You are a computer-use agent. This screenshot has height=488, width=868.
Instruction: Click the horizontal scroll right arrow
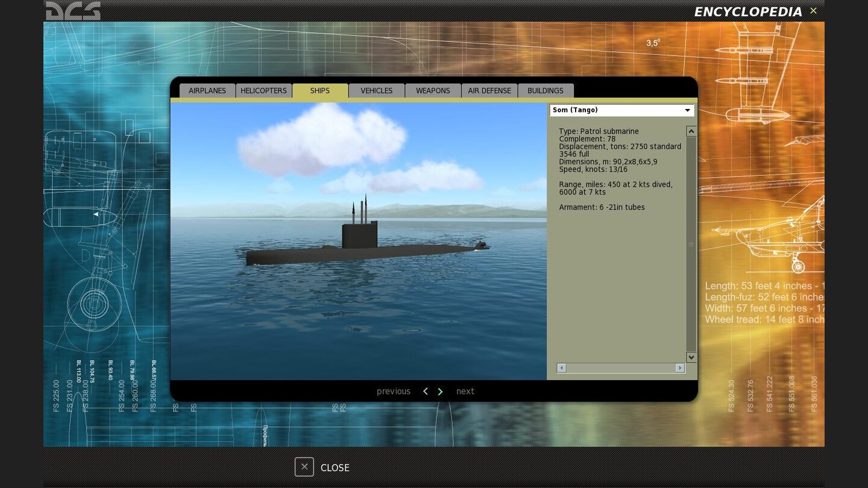[x=680, y=368]
